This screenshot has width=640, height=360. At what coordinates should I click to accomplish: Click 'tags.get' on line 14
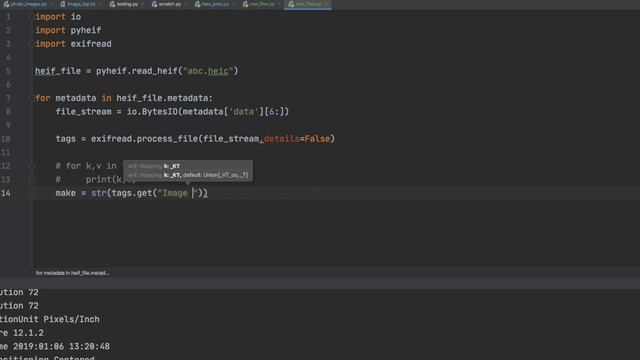(x=132, y=193)
